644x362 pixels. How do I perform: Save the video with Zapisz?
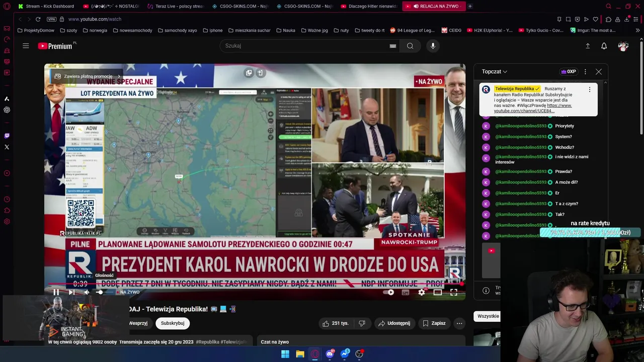tap(434, 323)
